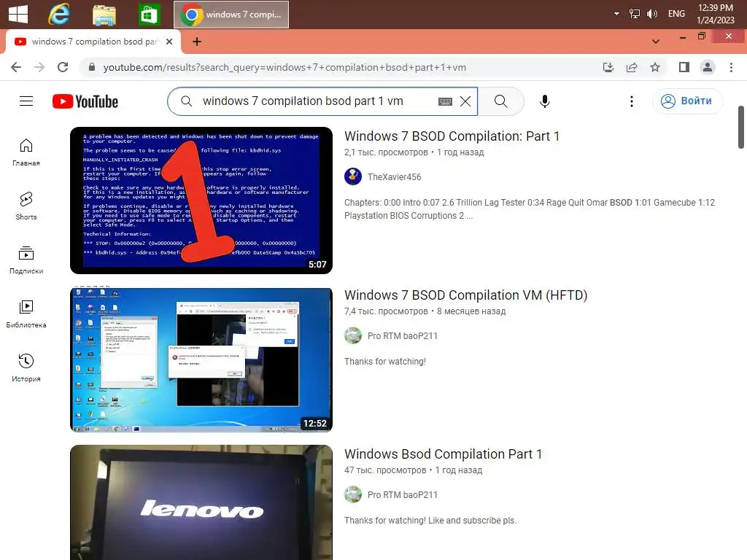Go to YouTube home via logo
This screenshot has width=747, height=560.
pos(85,101)
